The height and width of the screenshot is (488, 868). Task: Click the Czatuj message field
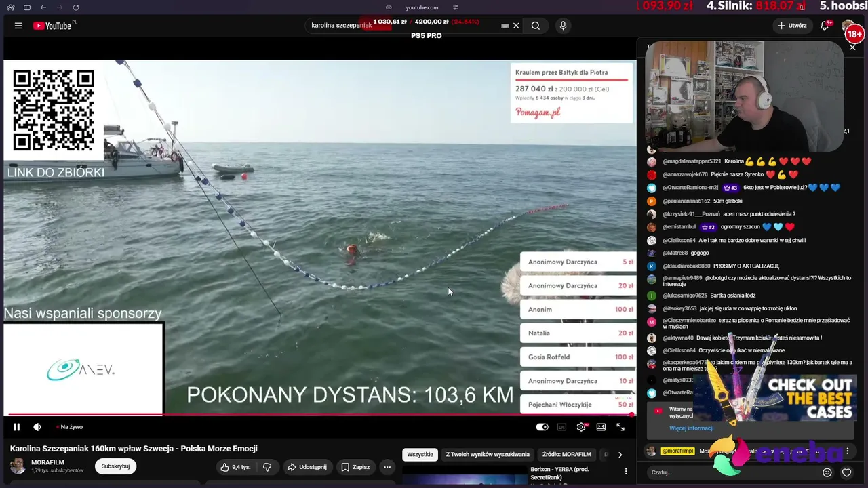tap(732, 472)
